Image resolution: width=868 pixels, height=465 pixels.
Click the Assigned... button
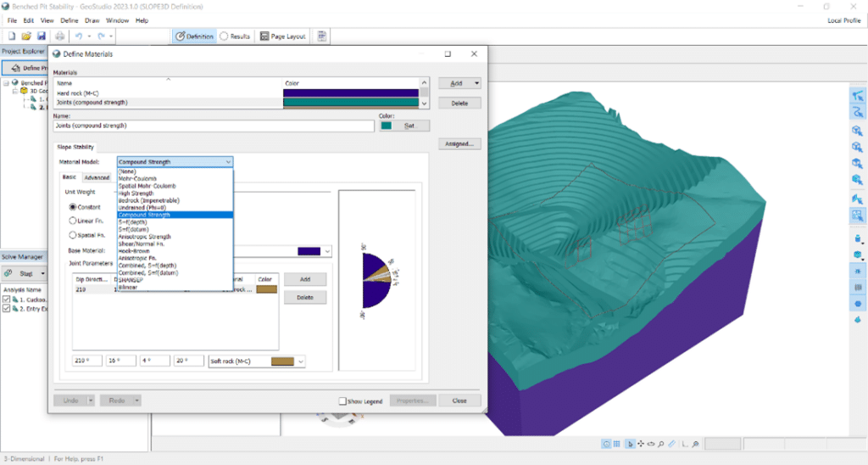[459, 144]
